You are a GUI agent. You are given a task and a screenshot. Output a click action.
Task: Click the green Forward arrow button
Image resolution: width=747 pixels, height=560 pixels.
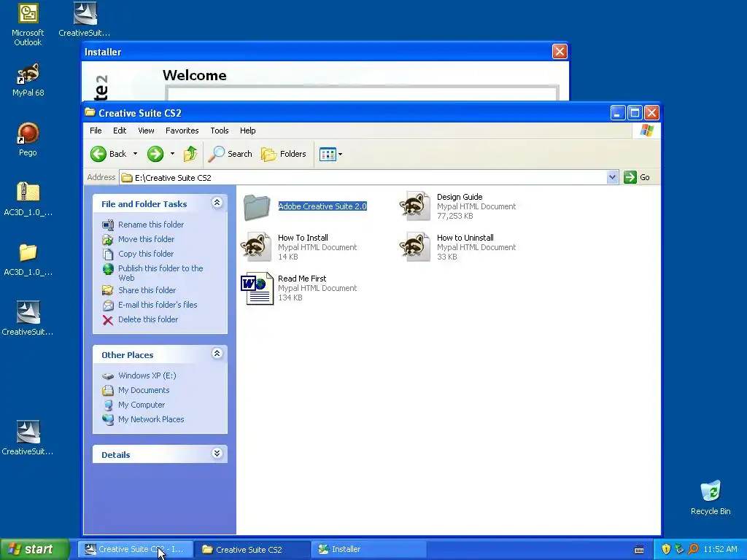coord(155,154)
